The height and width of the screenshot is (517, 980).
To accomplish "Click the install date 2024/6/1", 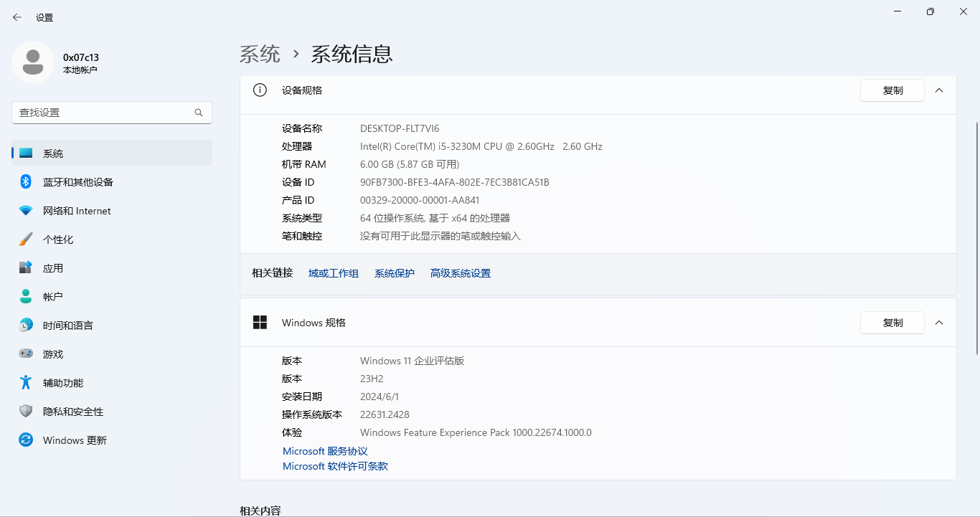I will pyautogui.click(x=380, y=397).
